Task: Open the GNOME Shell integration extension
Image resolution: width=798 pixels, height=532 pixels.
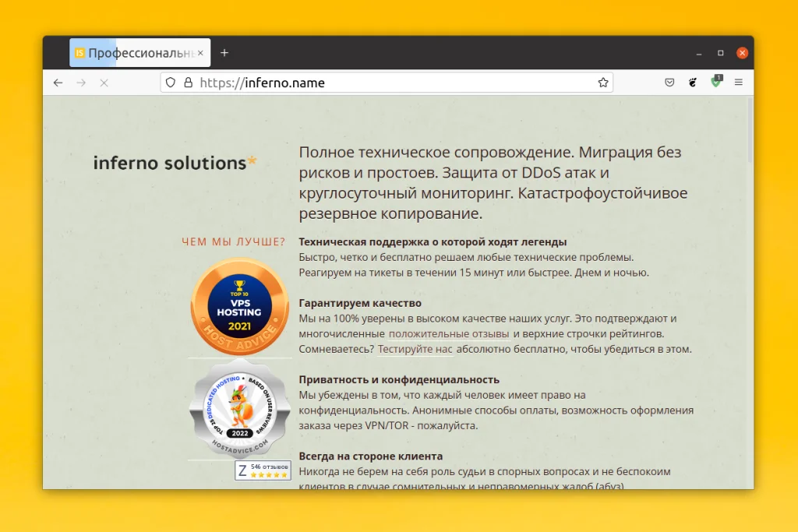Action: [693, 83]
